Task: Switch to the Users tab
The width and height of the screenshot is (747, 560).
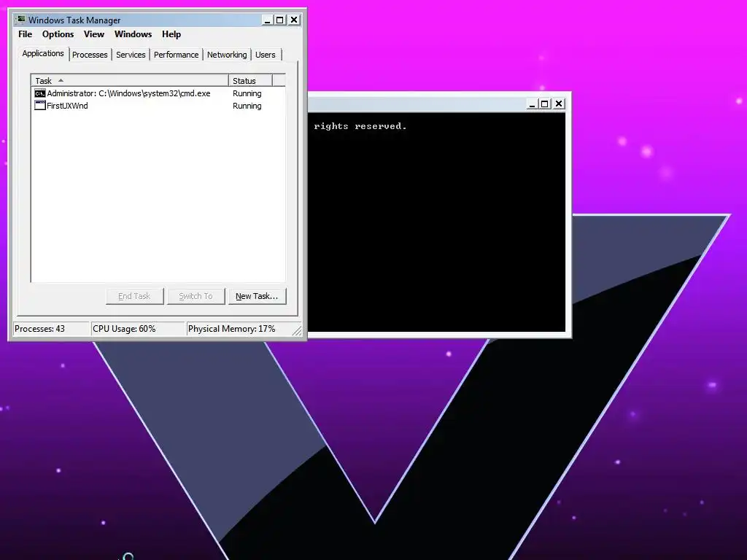Action: tap(266, 55)
